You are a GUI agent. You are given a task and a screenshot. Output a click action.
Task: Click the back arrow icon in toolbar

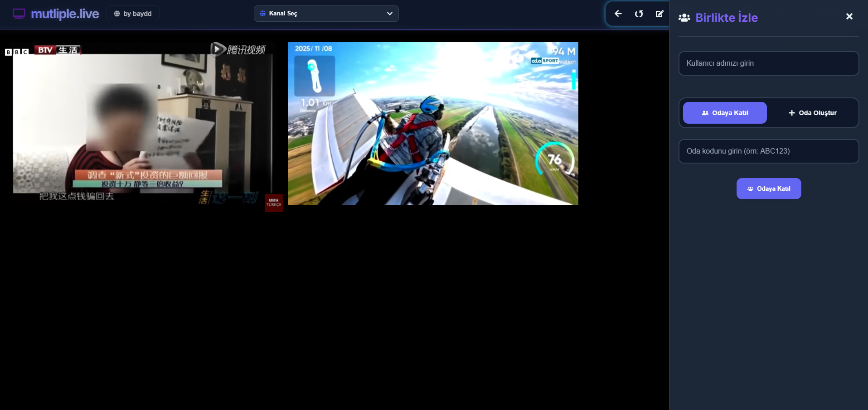coord(618,14)
